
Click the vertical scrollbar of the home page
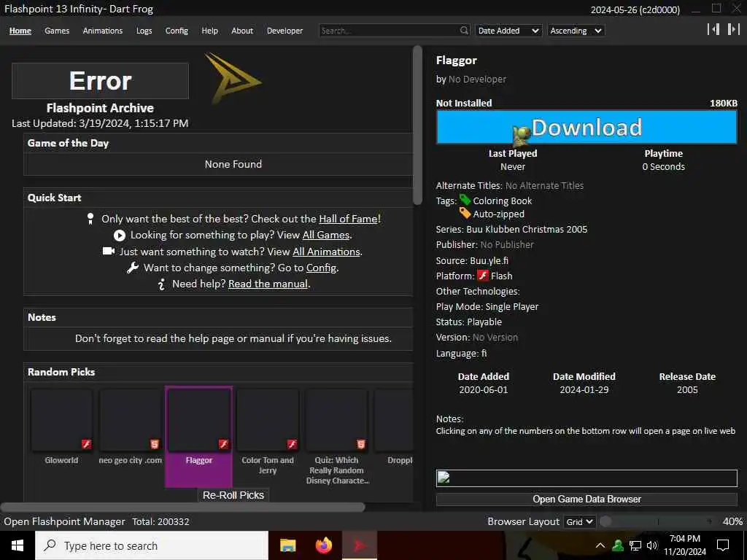coord(417,125)
